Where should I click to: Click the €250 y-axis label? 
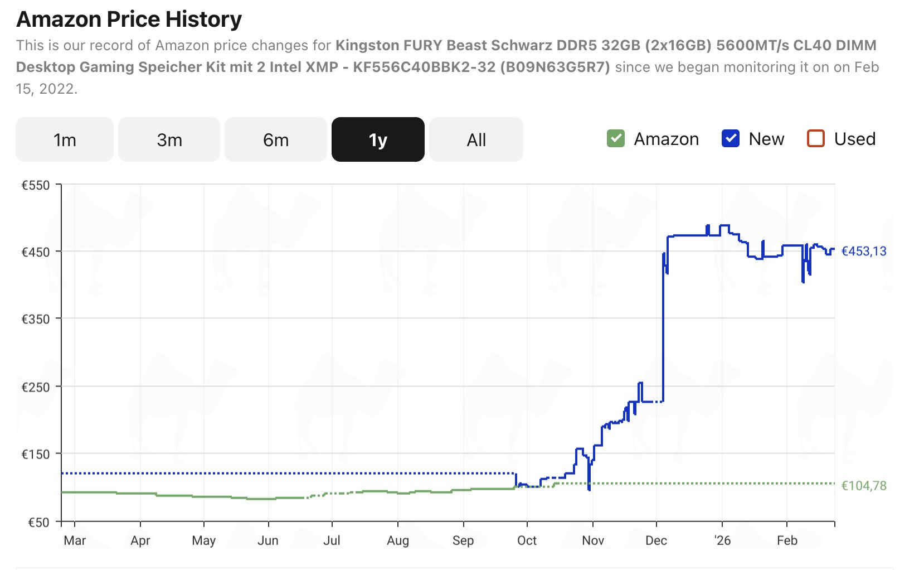36,387
